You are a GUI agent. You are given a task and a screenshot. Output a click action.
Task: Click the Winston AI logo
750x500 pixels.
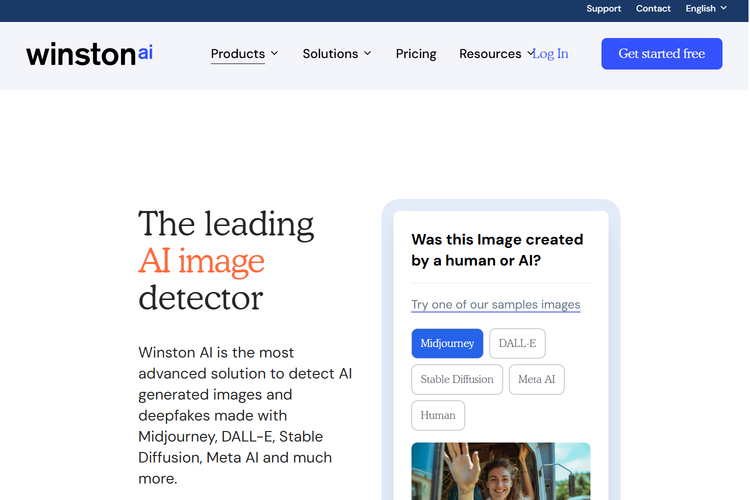tap(89, 54)
